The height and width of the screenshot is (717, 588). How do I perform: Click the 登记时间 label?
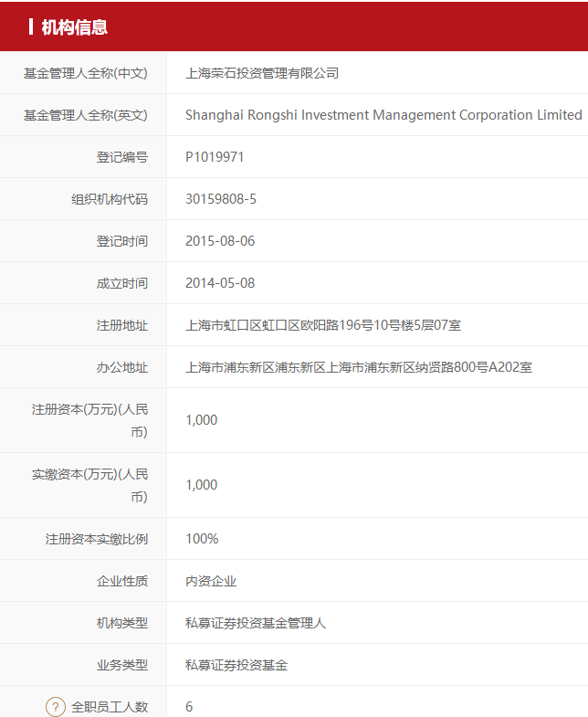122,241
